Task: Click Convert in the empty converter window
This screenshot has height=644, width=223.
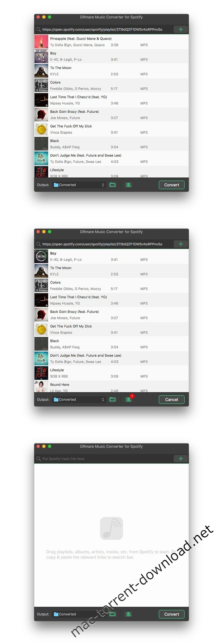Action: pyautogui.click(x=172, y=614)
